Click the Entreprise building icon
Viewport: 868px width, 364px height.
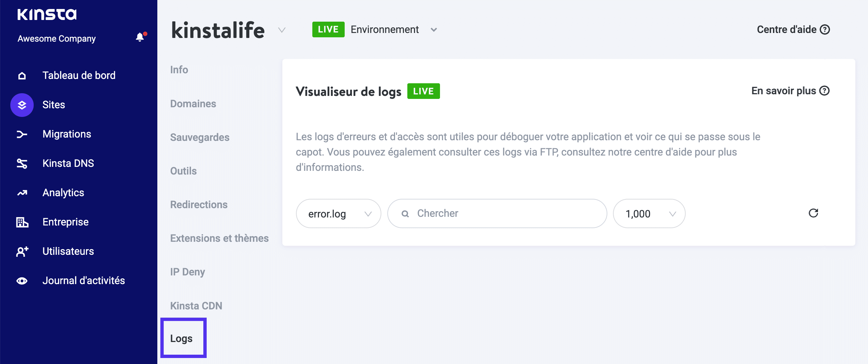click(22, 222)
